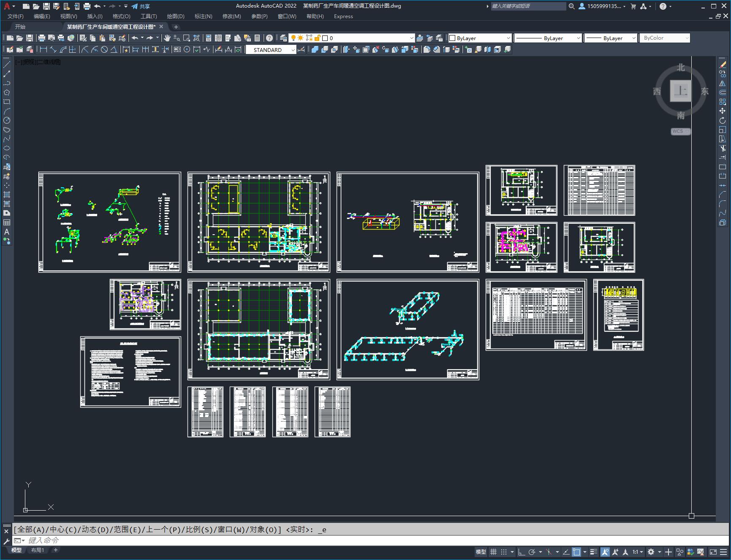731x560 pixels.
Task: Select the Rectangle draw tool
Action: 7,102
